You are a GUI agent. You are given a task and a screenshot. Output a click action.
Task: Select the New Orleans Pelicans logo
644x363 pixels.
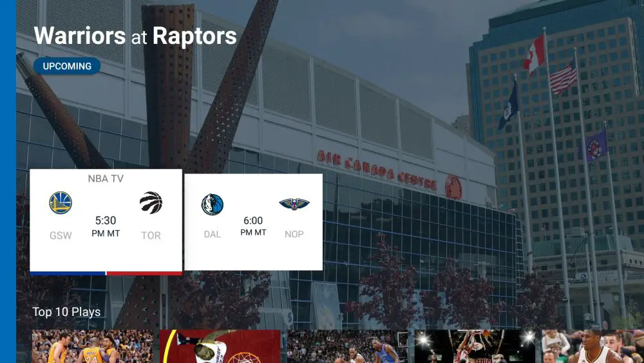coord(294,204)
